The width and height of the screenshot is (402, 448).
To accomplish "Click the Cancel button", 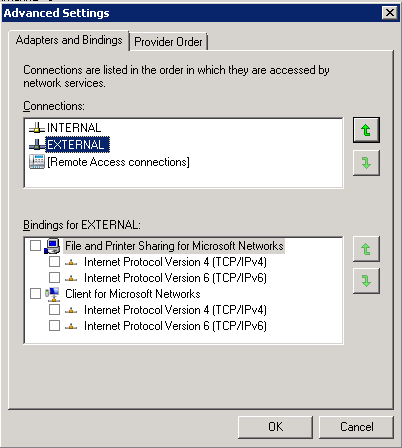I will (x=356, y=427).
